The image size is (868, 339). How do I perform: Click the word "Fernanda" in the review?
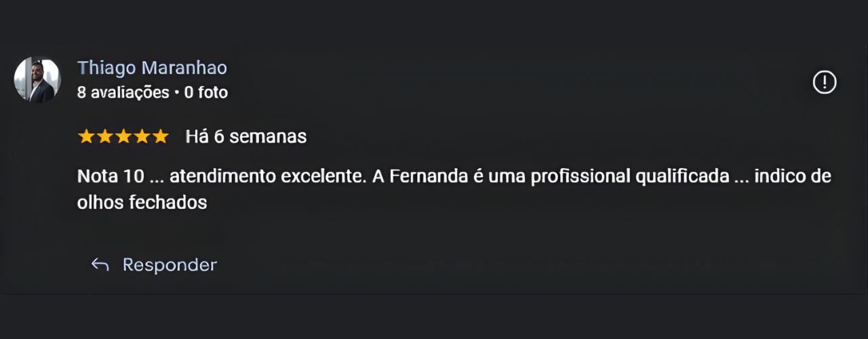tap(432, 176)
